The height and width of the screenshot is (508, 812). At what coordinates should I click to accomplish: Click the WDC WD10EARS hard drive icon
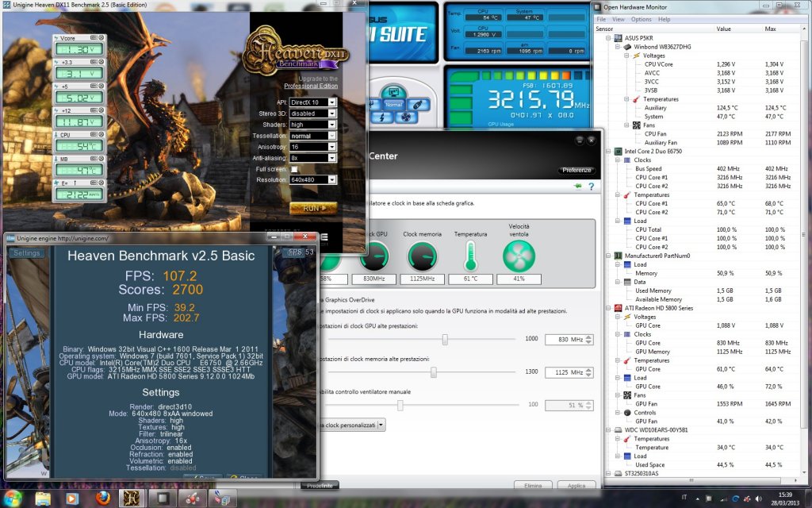click(x=618, y=429)
